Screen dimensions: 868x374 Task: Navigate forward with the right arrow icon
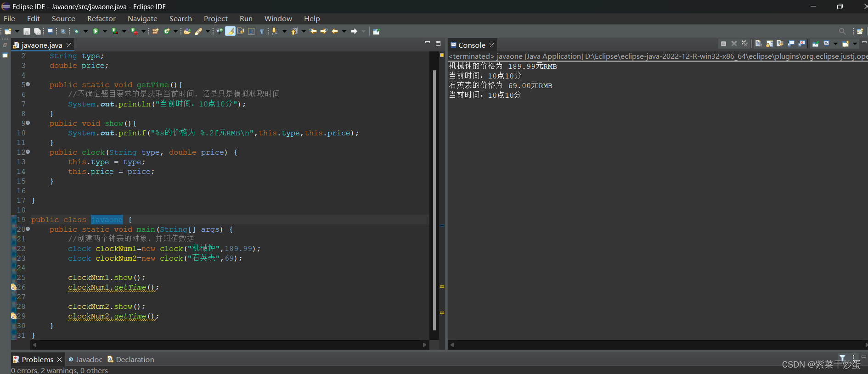[x=354, y=31]
